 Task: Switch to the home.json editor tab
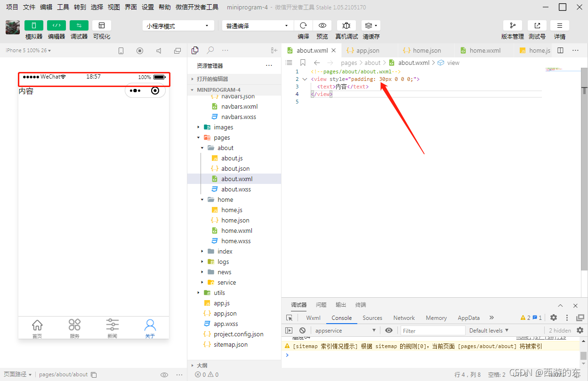(x=426, y=50)
